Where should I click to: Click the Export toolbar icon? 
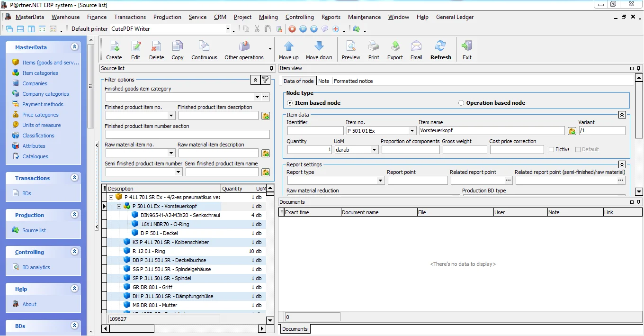[395, 46]
